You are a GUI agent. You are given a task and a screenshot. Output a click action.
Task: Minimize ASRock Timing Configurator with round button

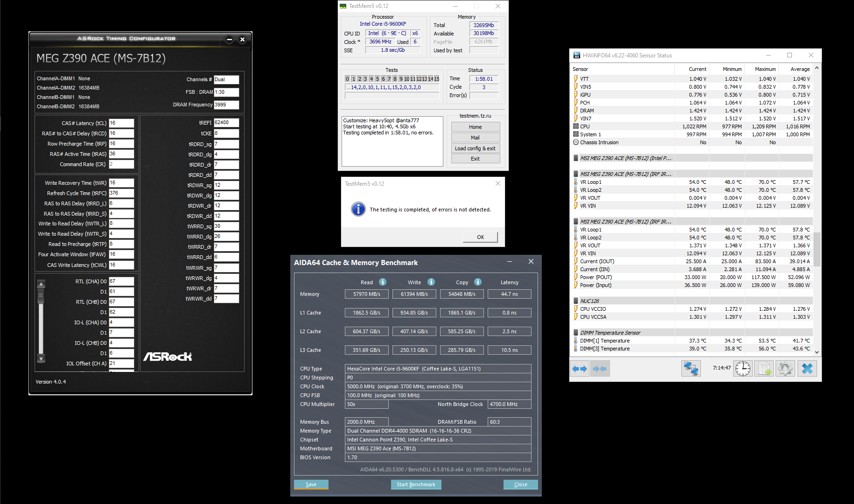point(229,40)
